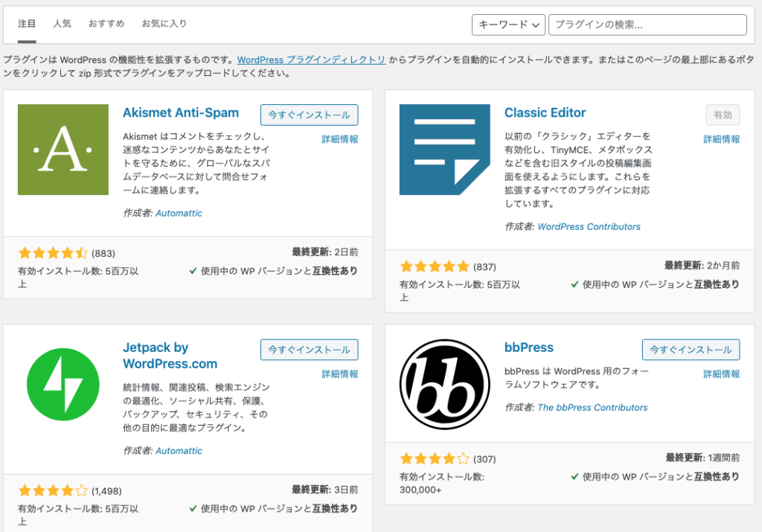Open 詳細情報 for Jetpack
This screenshot has width=762, height=532.
tap(339, 374)
